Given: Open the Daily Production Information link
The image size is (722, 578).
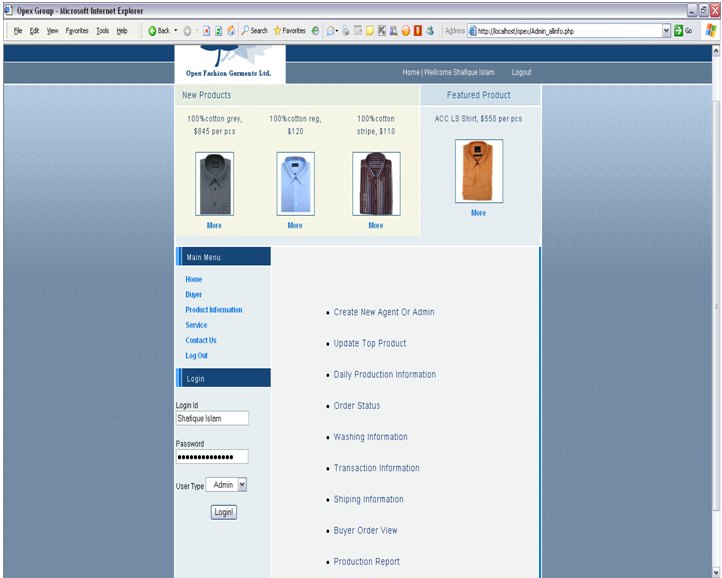Looking at the screenshot, I should coord(384,375).
